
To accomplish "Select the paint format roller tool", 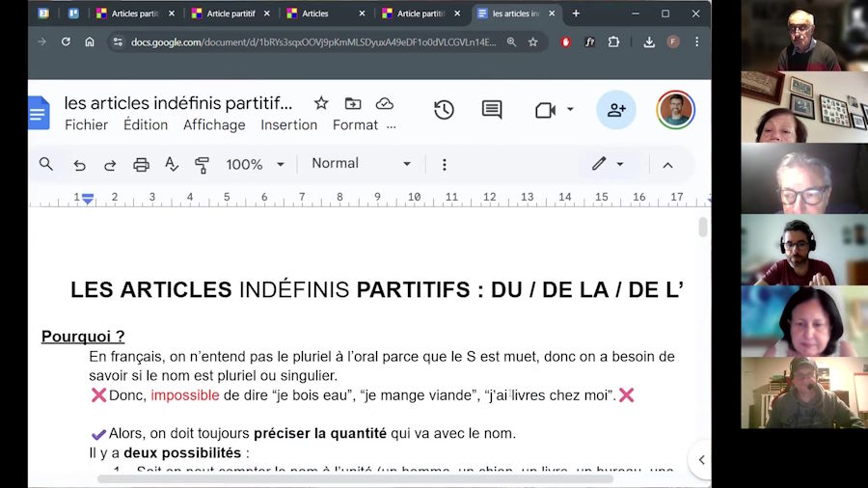I will [x=202, y=165].
